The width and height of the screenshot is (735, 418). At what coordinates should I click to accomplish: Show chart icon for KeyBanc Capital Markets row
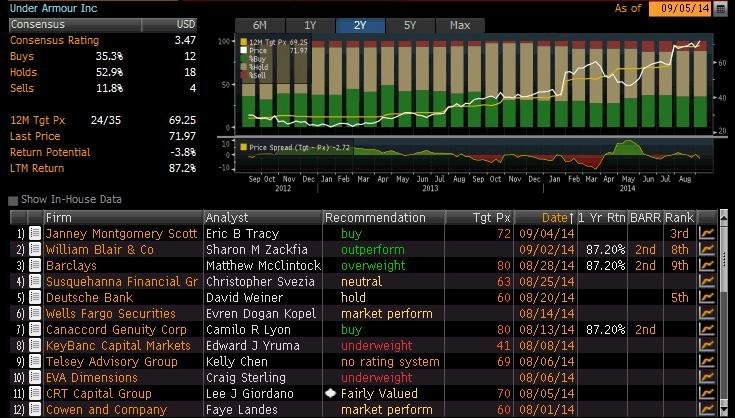(x=707, y=345)
